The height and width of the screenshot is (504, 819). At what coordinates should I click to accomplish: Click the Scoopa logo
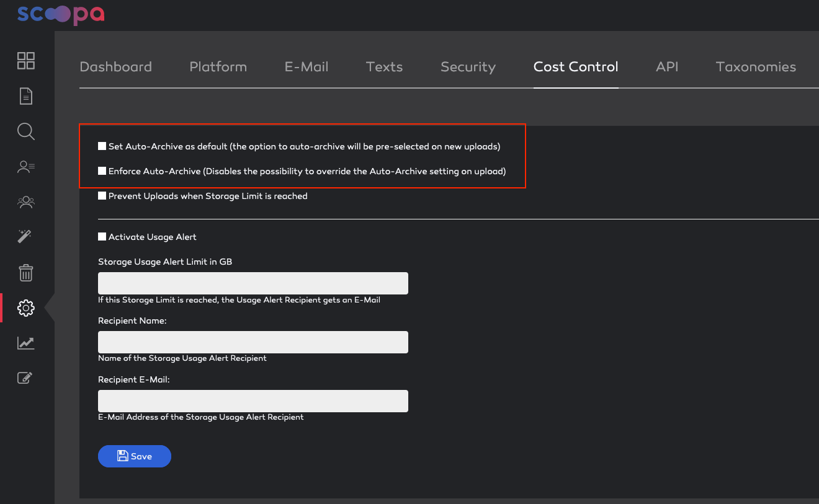click(x=61, y=15)
